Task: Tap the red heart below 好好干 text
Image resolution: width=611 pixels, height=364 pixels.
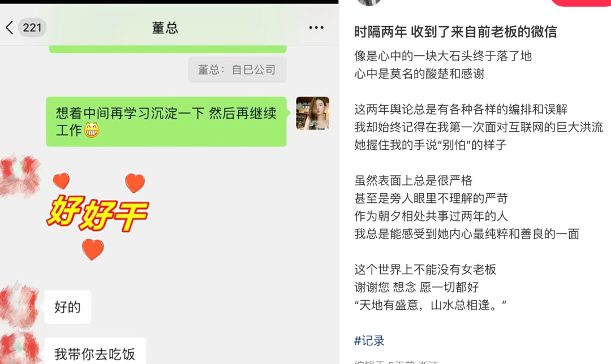Action: [x=93, y=250]
